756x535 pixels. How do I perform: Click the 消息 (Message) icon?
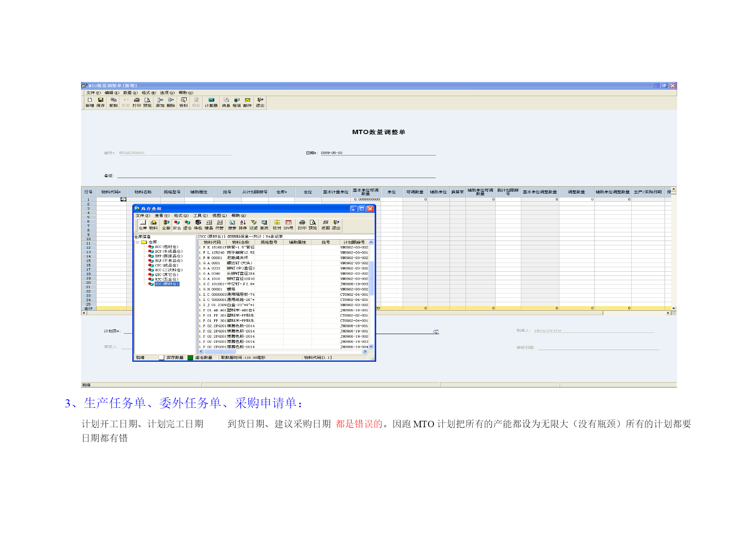(x=226, y=102)
